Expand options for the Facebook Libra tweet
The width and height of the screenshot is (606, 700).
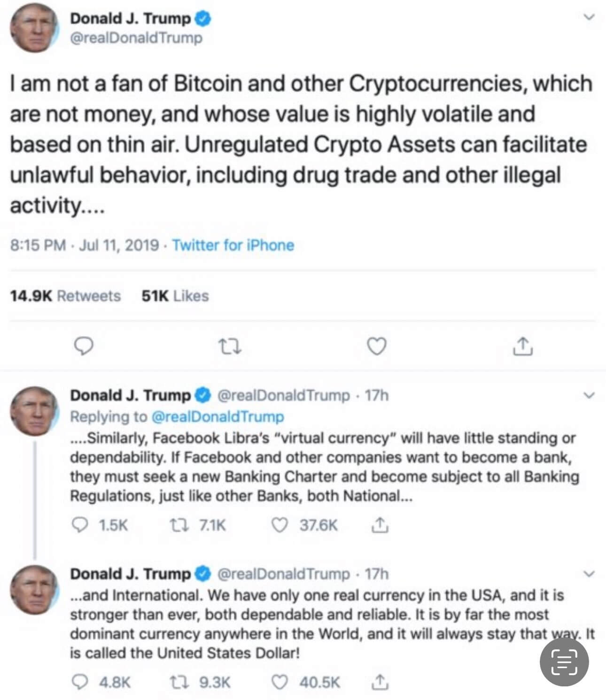589,395
